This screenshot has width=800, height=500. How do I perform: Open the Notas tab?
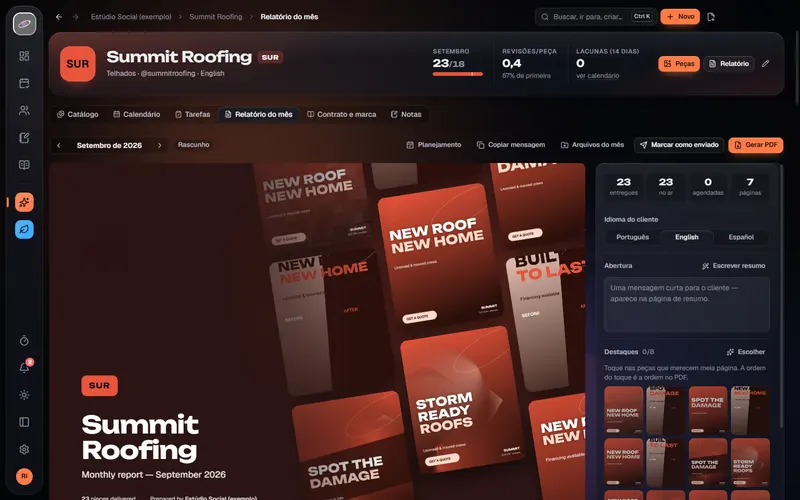click(406, 114)
